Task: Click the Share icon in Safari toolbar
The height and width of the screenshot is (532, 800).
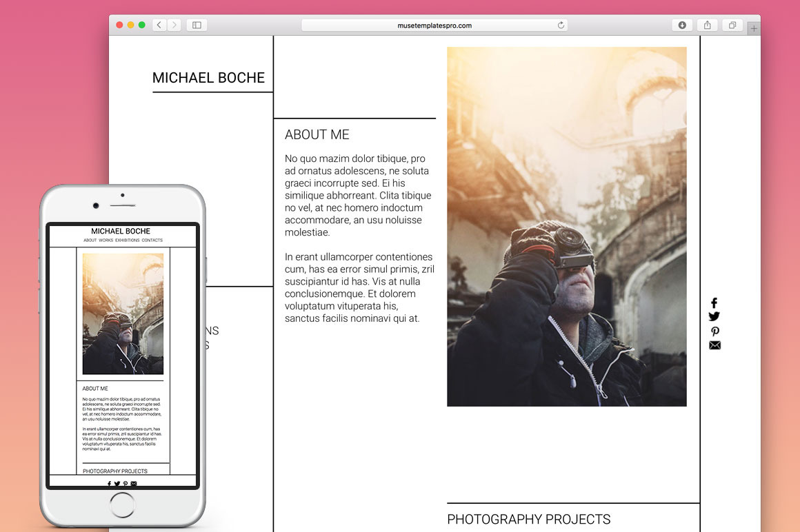Action: pos(707,25)
